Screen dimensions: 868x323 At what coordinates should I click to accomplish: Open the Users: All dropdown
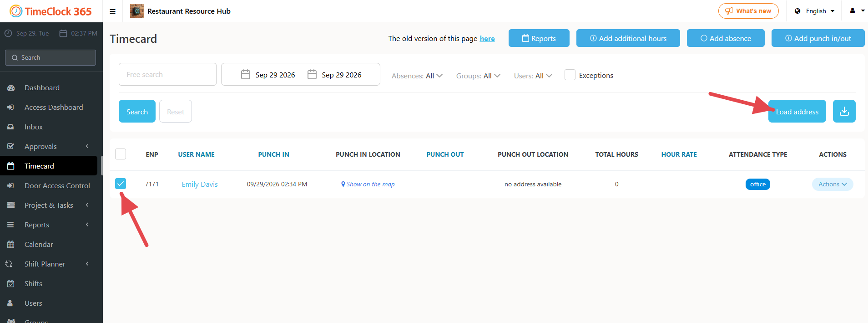(533, 76)
